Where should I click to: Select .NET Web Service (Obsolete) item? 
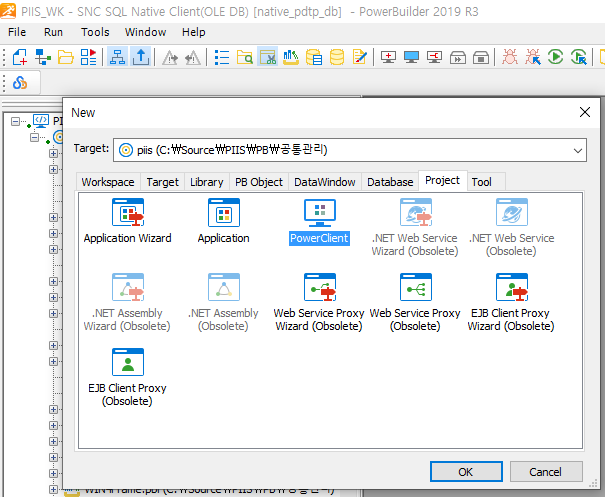pyautogui.click(x=512, y=228)
